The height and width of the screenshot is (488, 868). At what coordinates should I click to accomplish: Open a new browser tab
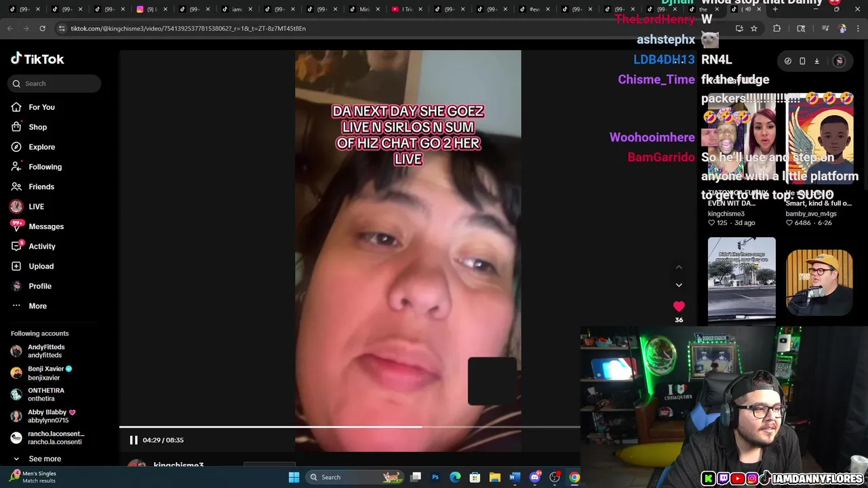(775, 9)
